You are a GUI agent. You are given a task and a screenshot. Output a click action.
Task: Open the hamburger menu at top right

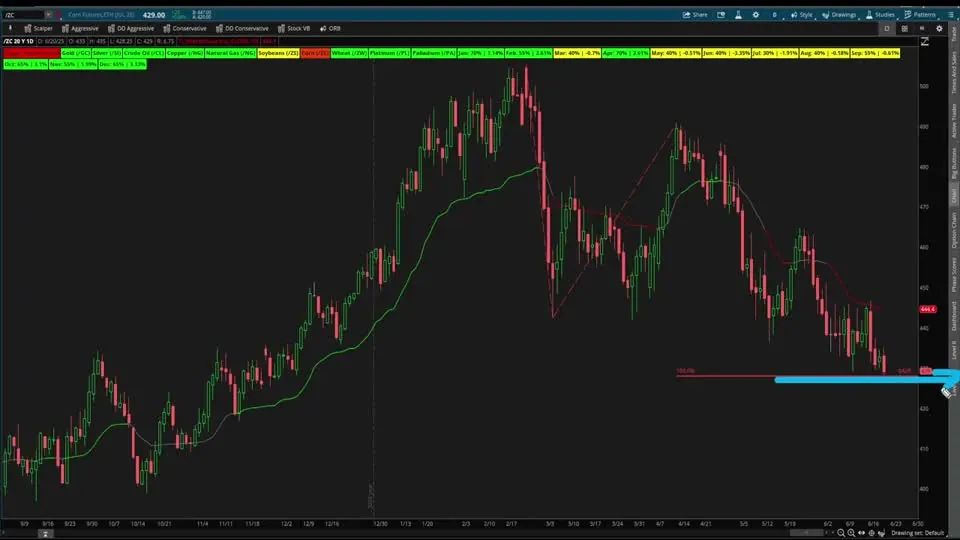point(951,15)
